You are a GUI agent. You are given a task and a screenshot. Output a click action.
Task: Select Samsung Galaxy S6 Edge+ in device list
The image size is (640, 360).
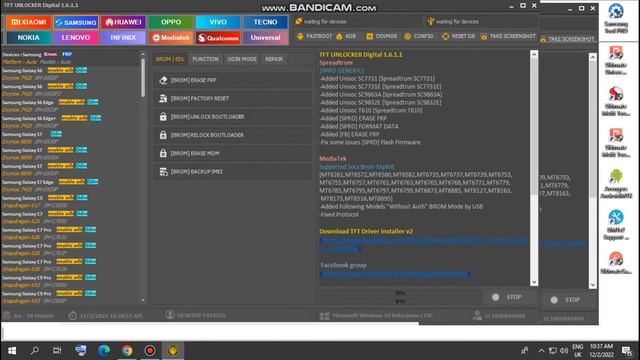pyautogui.click(x=29, y=118)
